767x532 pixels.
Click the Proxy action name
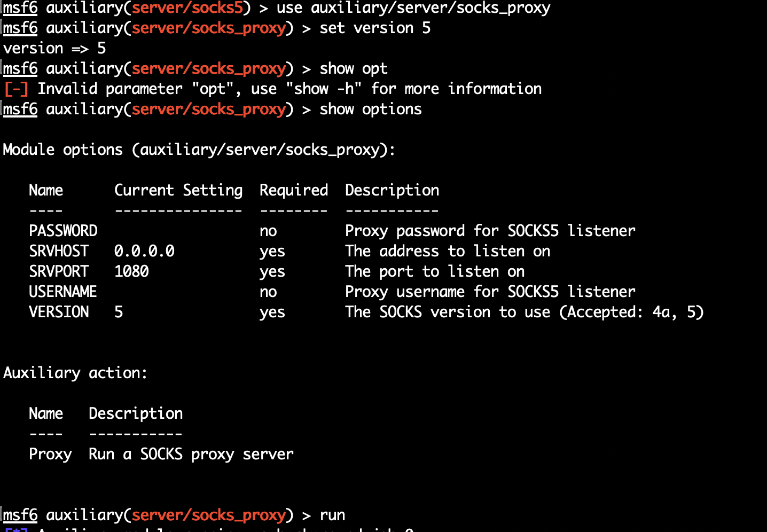[x=50, y=453]
